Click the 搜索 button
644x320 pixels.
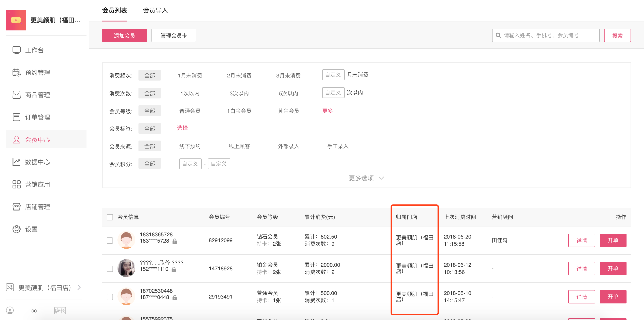point(618,35)
